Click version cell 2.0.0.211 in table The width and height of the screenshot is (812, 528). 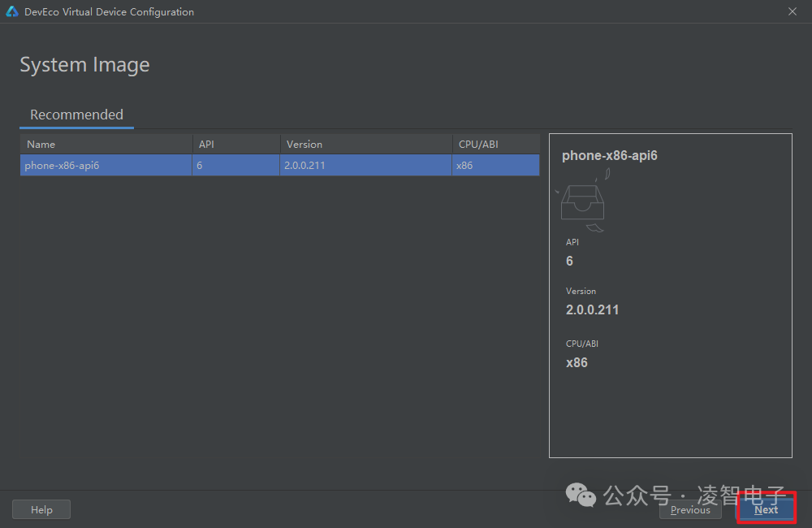click(365, 165)
